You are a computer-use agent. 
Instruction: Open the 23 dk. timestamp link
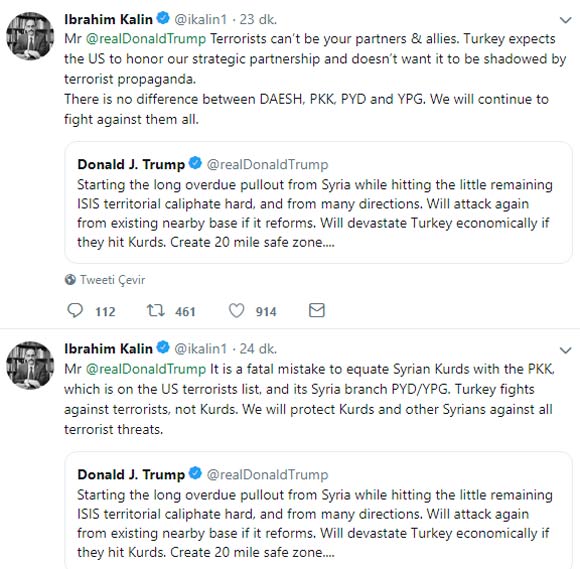point(258,19)
